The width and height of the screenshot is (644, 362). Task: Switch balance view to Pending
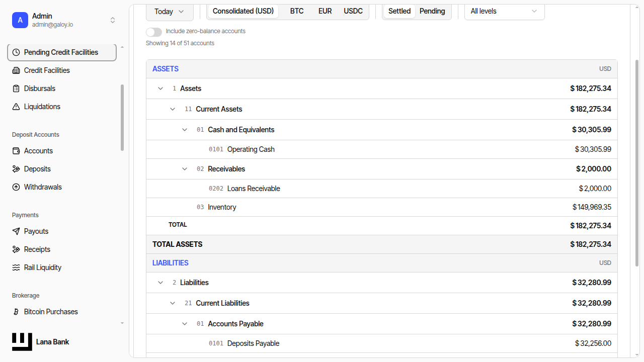pos(432,11)
